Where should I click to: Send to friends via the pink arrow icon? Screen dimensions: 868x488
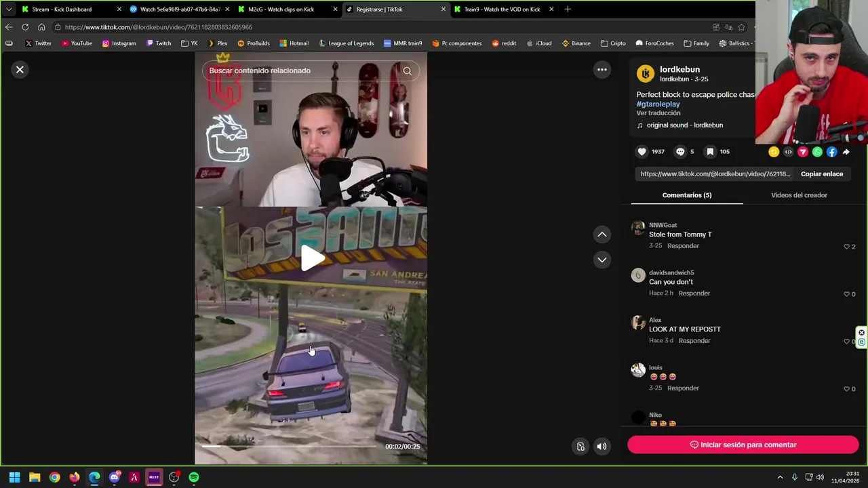click(x=803, y=152)
